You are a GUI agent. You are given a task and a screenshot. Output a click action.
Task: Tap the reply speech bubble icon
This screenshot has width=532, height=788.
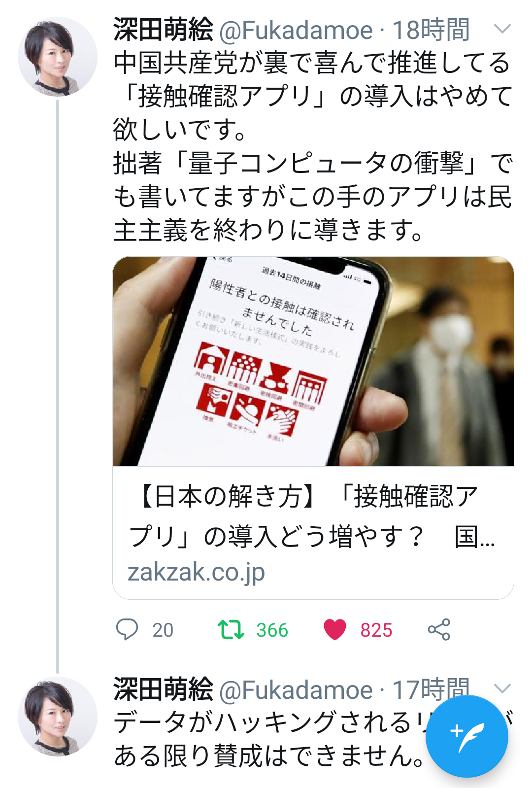coord(127,629)
